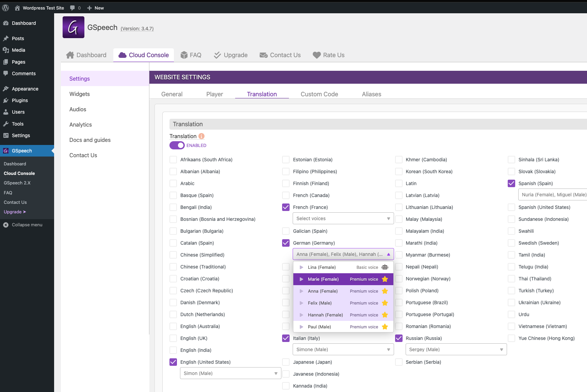The width and height of the screenshot is (587, 392).
Task: Click the Version: 3.4.7 link
Action: (x=137, y=29)
